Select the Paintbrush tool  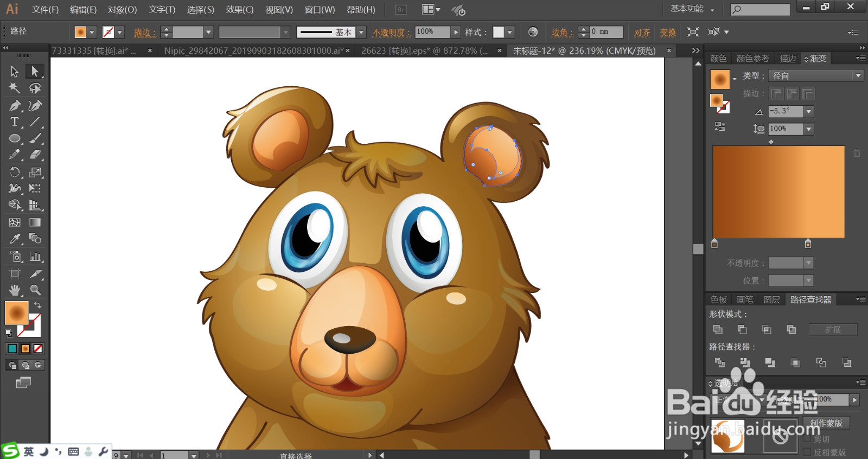point(35,138)
